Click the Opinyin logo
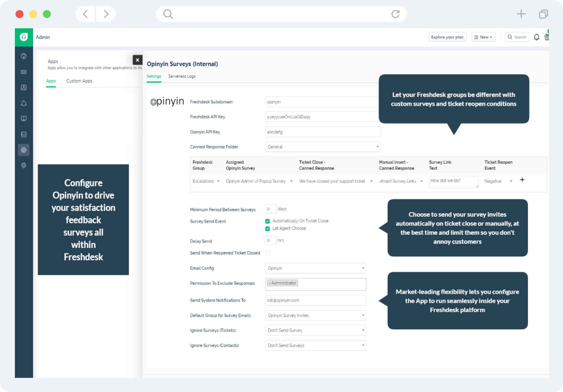 (x=167, y=102)
